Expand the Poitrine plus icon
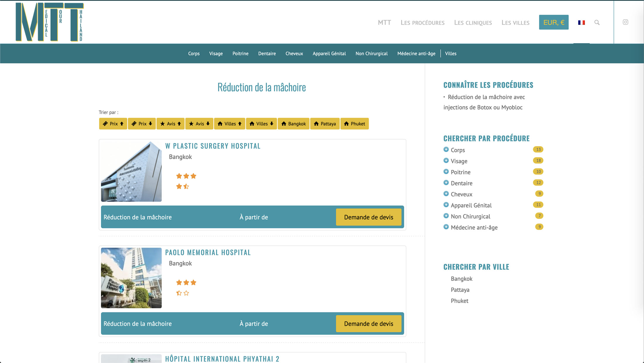This screenshot has width=644, height=363. pos(446,172)
